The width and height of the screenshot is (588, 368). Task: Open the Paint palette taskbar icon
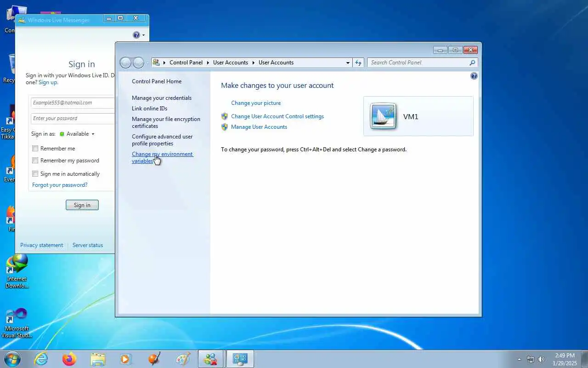click(x=183, y=359)
